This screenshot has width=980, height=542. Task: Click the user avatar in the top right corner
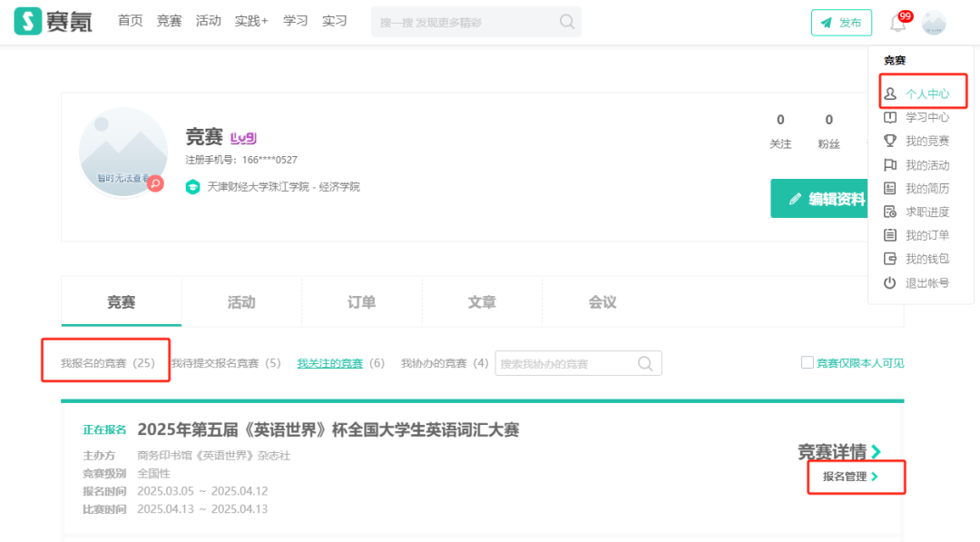(x=935, y=23)
